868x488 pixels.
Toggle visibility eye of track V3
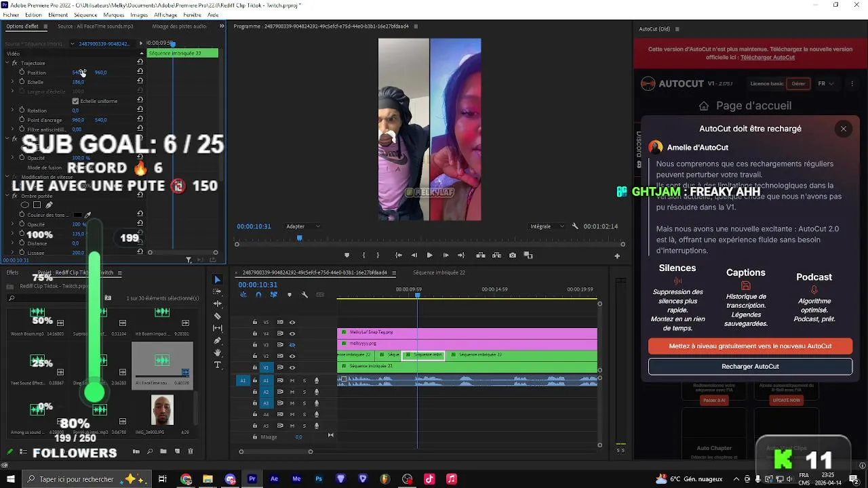(x=292, y=344)
